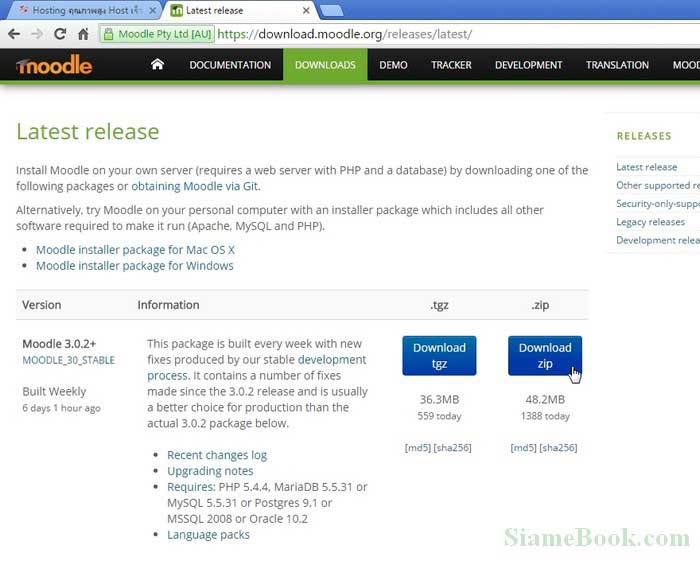Image resolution: width=700 pixels, height=565 pixels.
Task: Click the browser Home icon
Action: [83, 34]
